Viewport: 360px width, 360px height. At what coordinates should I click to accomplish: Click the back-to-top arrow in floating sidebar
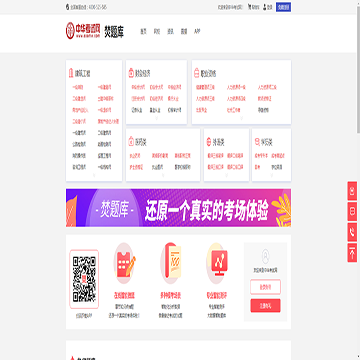pos(352,253)
